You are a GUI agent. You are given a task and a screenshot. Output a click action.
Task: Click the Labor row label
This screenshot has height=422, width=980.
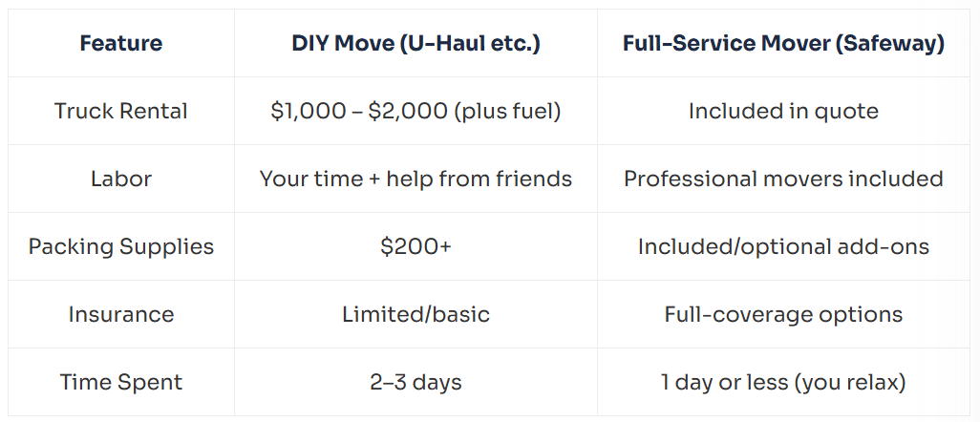pyautogui.click(x=120, y=179)
